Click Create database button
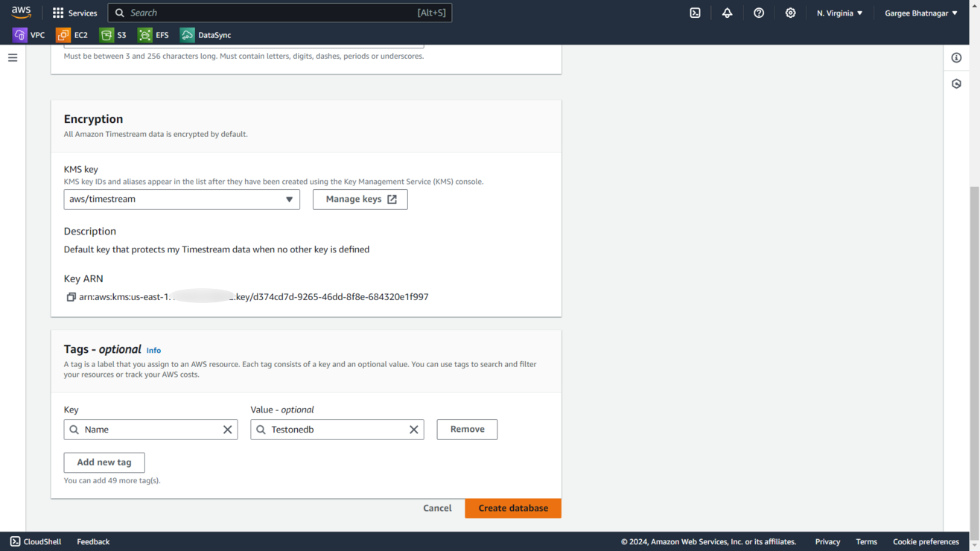This screenshot has width=980, height=551. (513, 509)
